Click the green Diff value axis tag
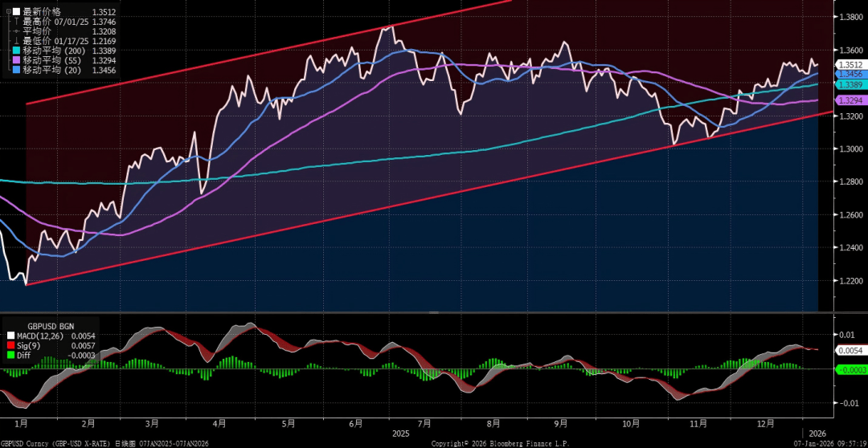The image size is (868, 448). pos(850,369)
